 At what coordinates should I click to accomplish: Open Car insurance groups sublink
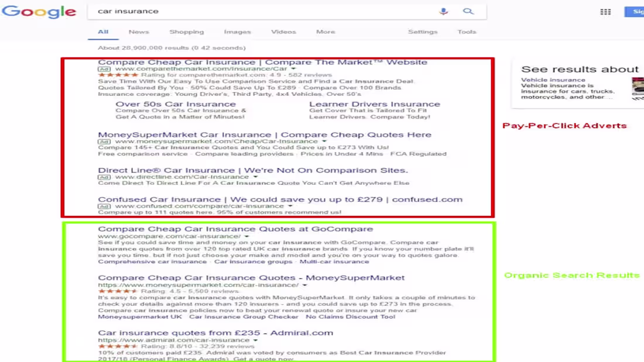pyautogui.click(x=253, y=262)
